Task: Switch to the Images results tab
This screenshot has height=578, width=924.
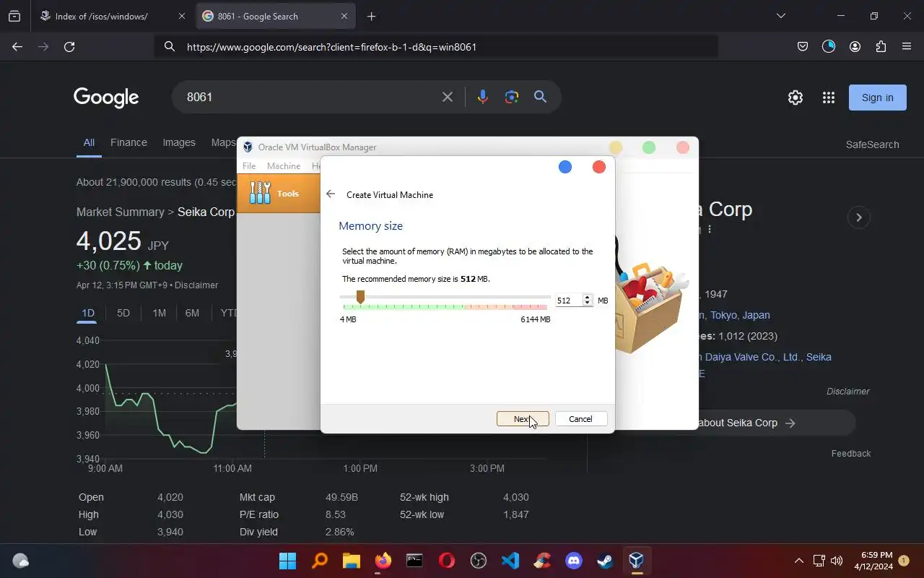Action: (179, 142)
